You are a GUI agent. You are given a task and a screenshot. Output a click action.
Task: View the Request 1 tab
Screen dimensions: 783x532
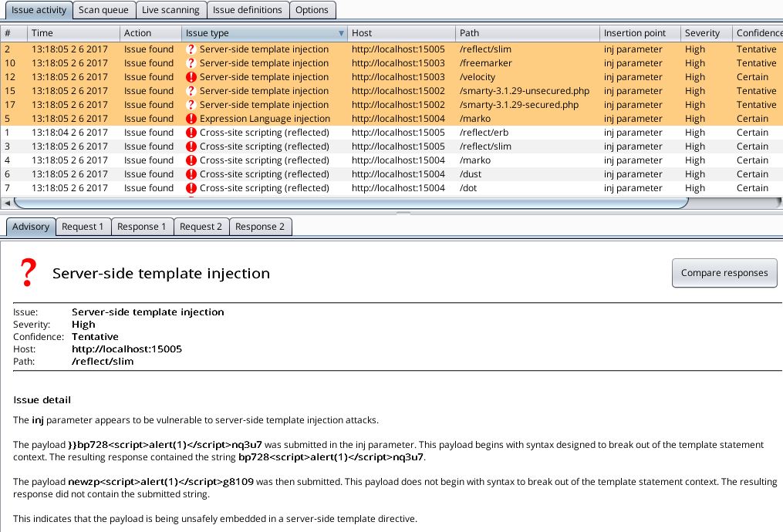click(83, 227)
